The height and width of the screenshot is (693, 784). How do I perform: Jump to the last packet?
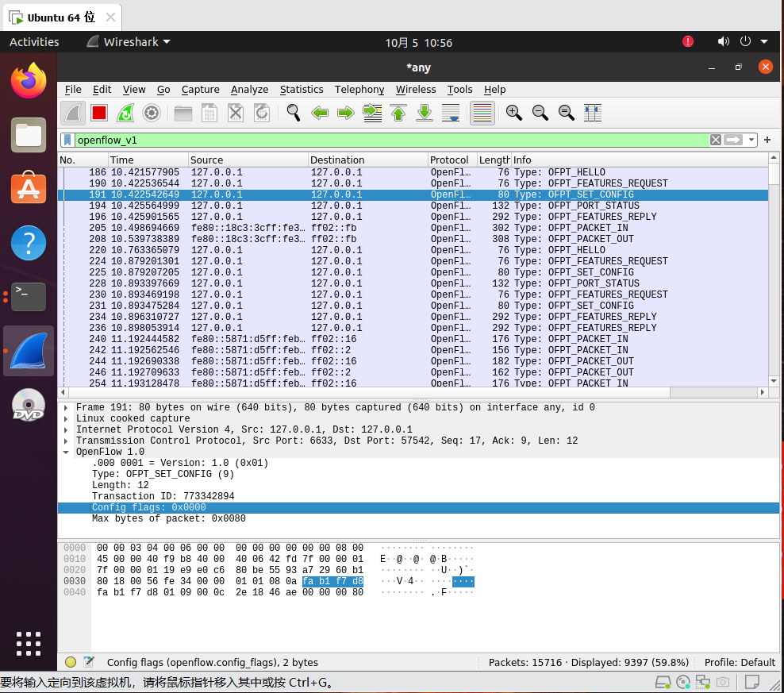click(x=425, y=113)
